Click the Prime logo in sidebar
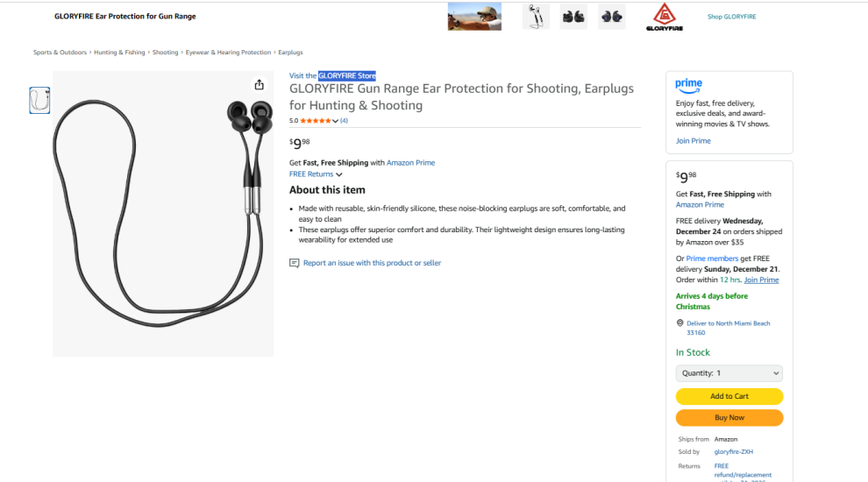 click(x=689, y=85)
